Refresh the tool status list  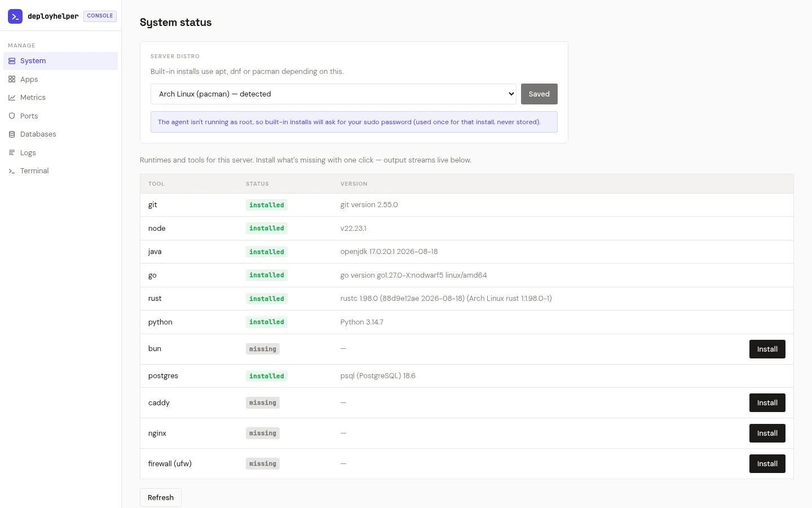161,498
